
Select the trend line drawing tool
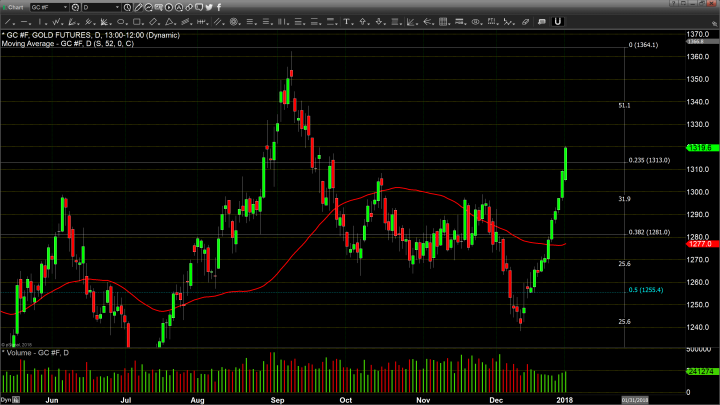(7, 22)
